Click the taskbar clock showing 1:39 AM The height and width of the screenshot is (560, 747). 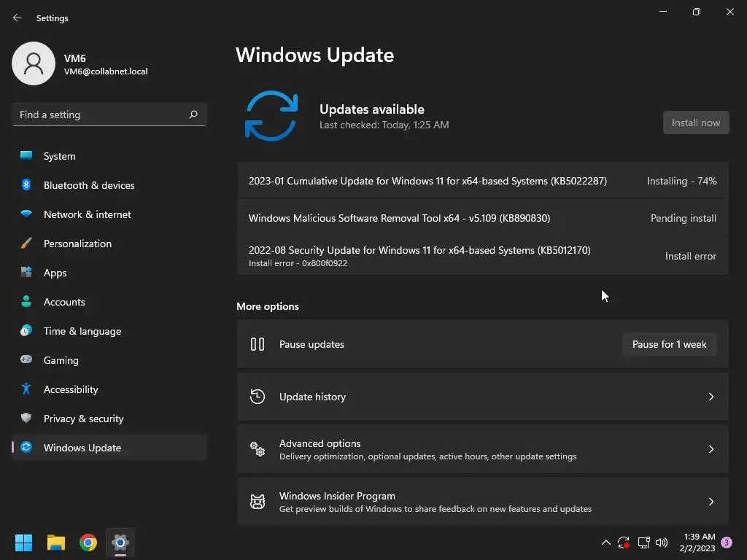coord(697,542)
